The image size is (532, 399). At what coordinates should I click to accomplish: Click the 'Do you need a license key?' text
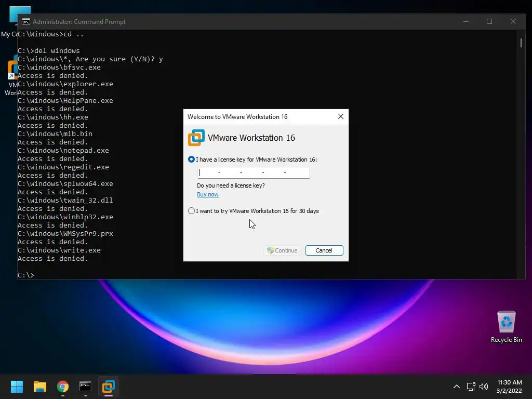(231, 185)
